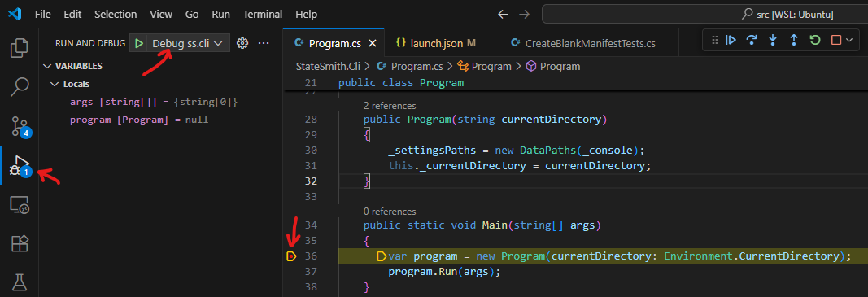
Task: Click line number 37 in gutter
Action: click(311, 272)
